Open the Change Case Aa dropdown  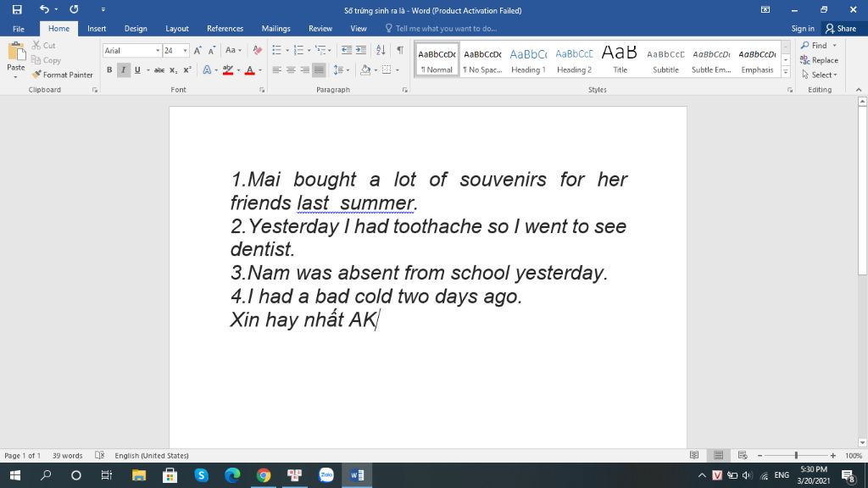[x=233, y=50]
